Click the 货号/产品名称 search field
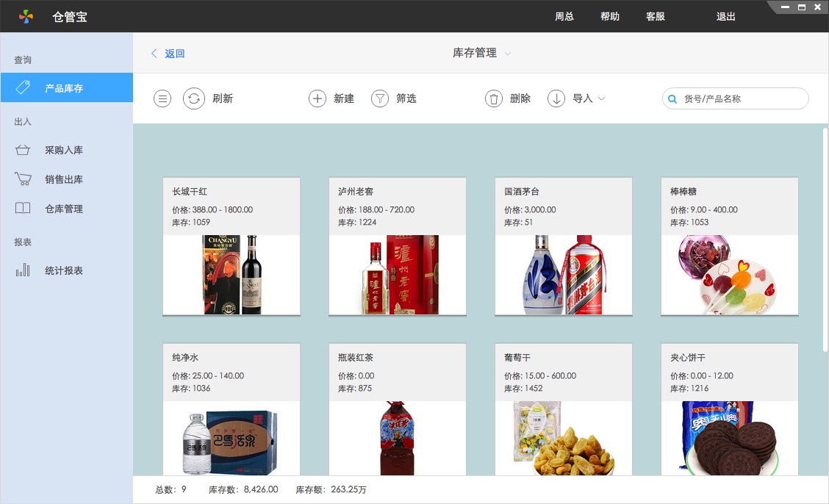 coord(742,98)
